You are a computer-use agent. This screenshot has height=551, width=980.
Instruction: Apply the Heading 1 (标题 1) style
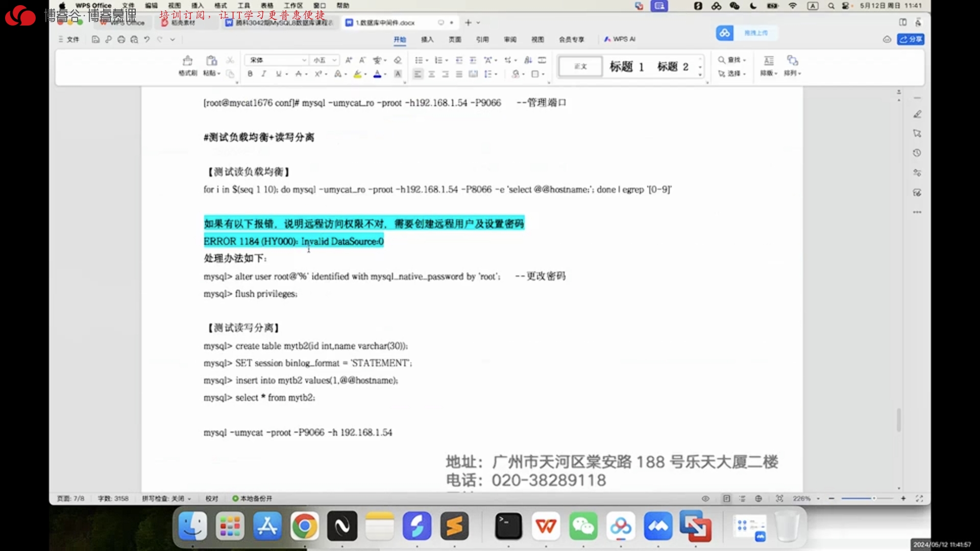point(627,67)
